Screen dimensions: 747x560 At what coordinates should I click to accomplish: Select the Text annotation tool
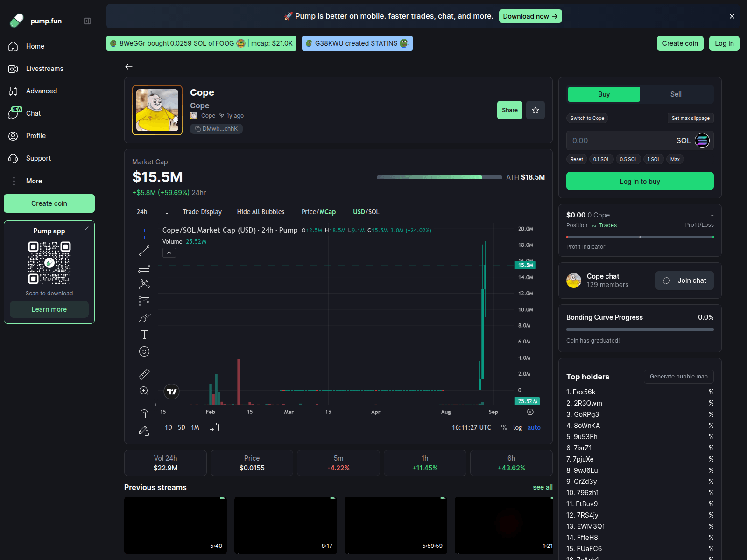click(144, 335)
